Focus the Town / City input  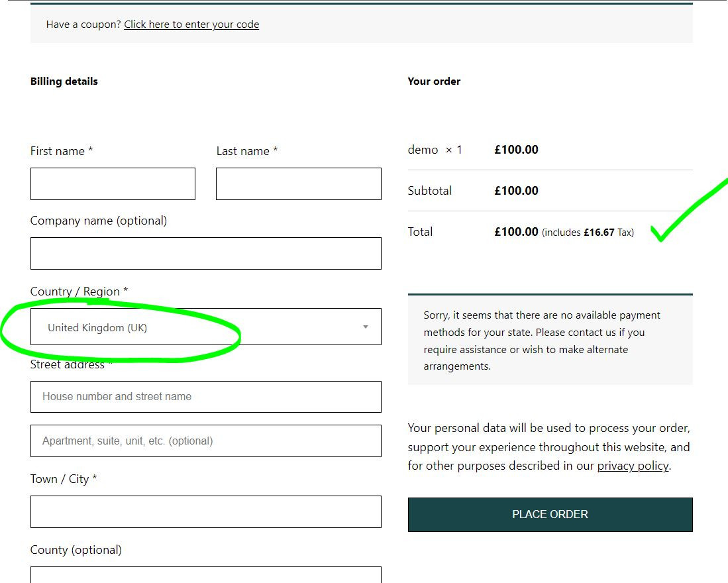tap(205, 512)
